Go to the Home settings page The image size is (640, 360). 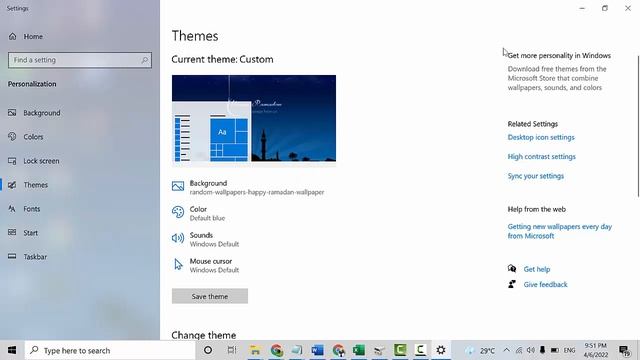coord(25,36)
